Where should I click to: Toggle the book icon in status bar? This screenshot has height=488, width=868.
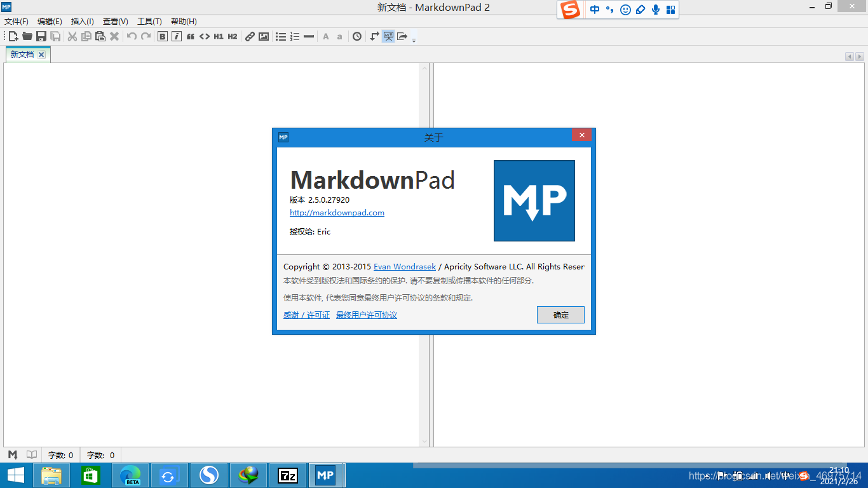pyautogui.click(x=32, y=455)
